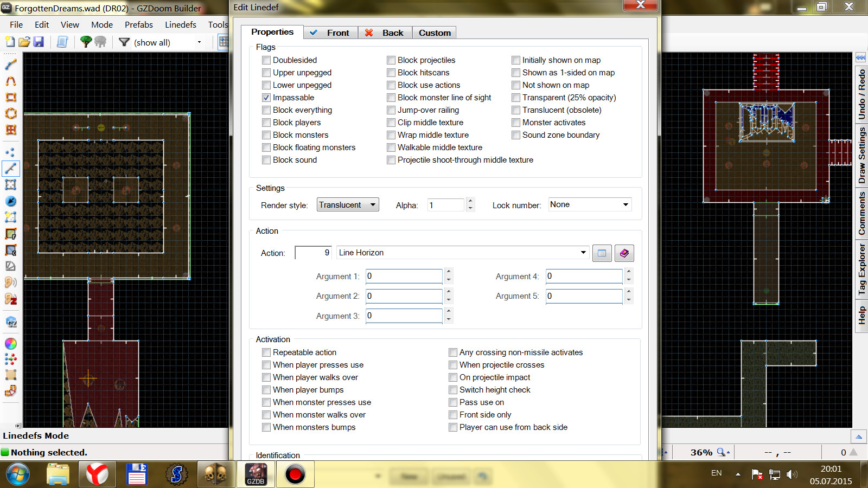Expand the Line Horizon action dropdown
This screenshot has height=488, width=868.
coord(583,253)
